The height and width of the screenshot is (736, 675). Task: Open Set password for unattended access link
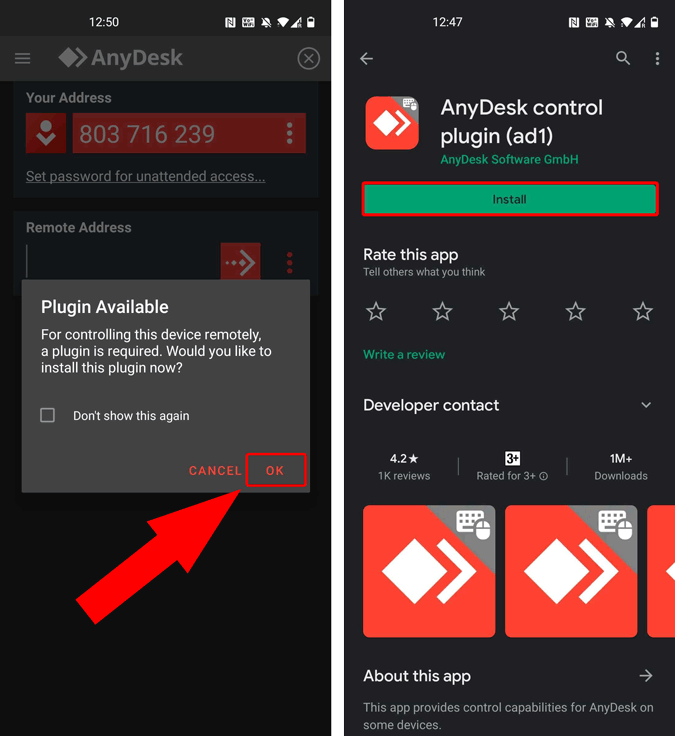[x=146, y=176]
